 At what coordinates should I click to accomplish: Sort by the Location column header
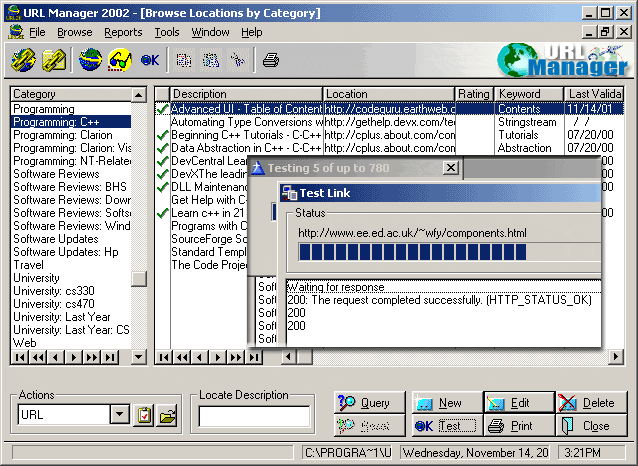point(389,94)
